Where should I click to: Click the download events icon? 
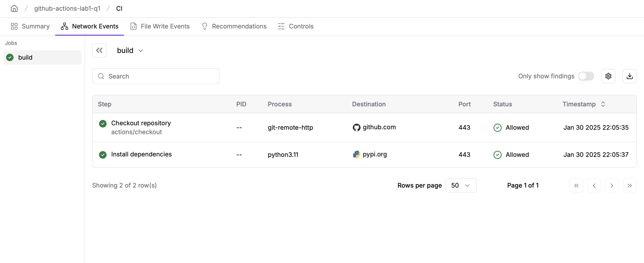[x=630, y=76]
